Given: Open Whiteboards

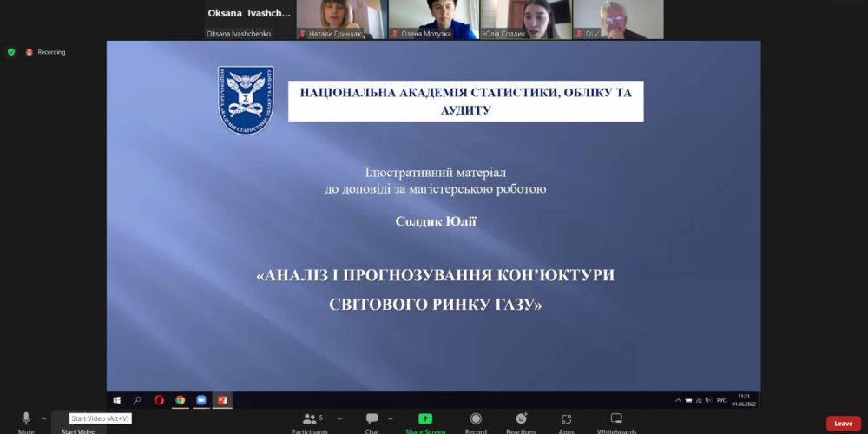Looking at the screenshot, I should pos(616,420).
